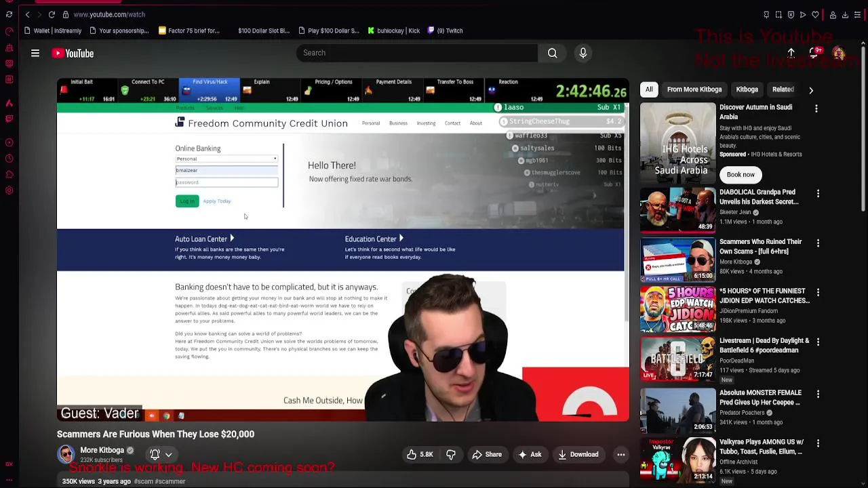Click Book now on the IHG ad
The image size is (868, 488).
click(741, 175)
